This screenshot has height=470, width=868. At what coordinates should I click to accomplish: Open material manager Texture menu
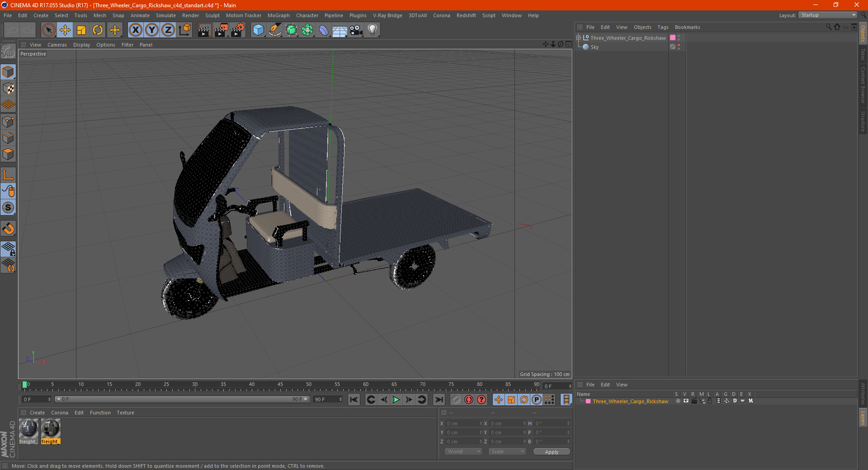(125, 413)
